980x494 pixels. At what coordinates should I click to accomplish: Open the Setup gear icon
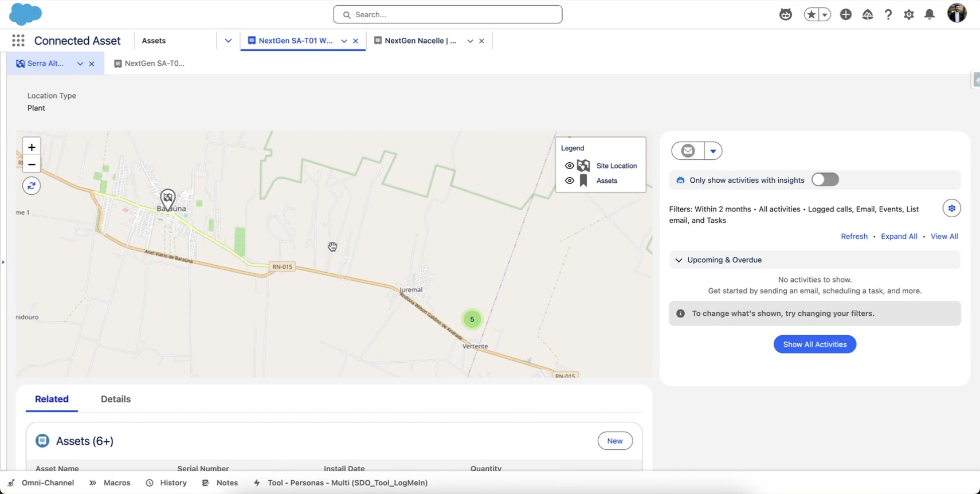pos(909,14)
